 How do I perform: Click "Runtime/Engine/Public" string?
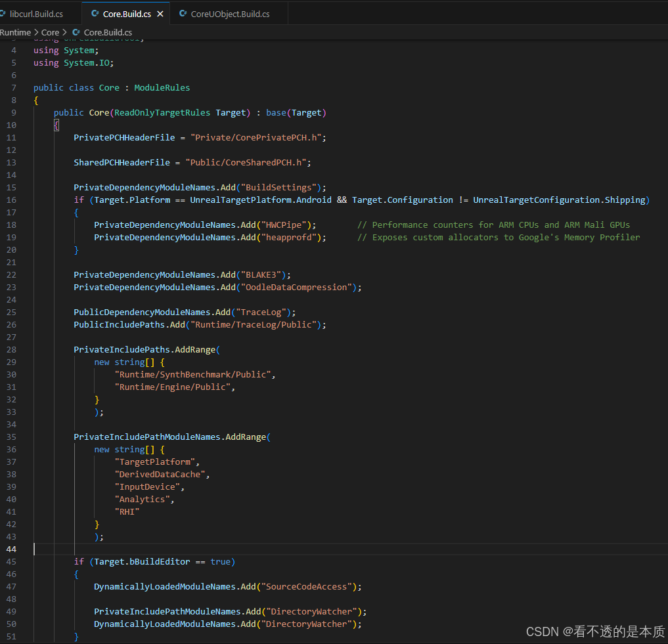173,387
